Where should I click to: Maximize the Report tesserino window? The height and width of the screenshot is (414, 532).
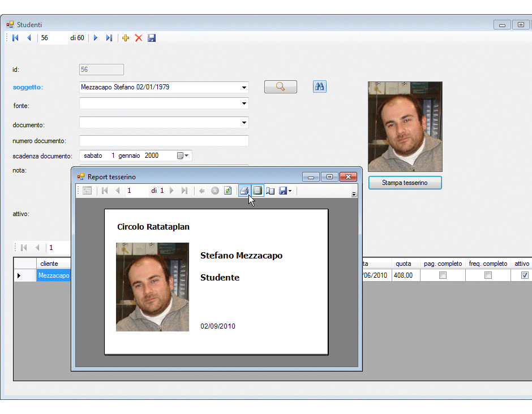click(329, 177)
